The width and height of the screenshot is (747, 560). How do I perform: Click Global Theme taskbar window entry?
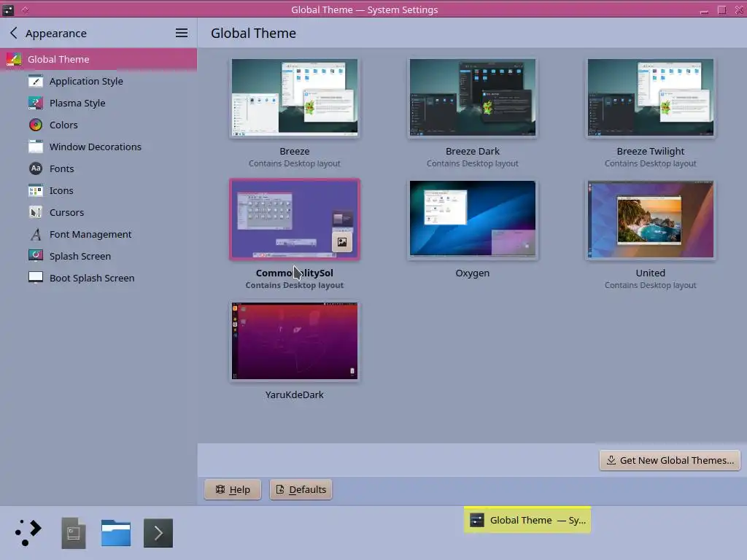click(x=527, y=520)
